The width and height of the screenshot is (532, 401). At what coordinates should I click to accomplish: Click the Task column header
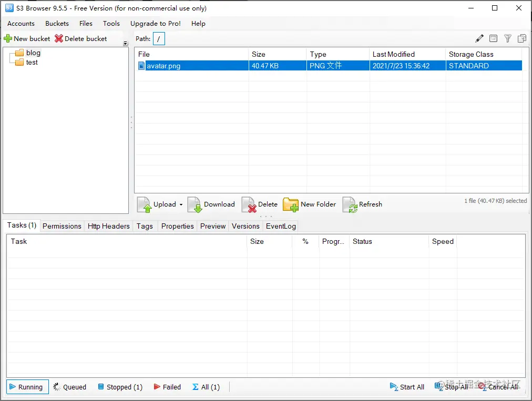point(127,242)
